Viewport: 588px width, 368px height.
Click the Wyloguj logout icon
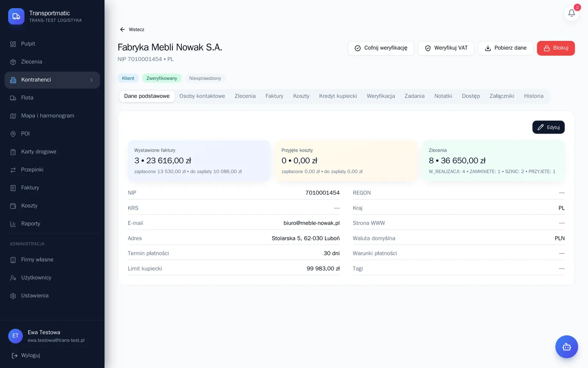coord(15,355)
